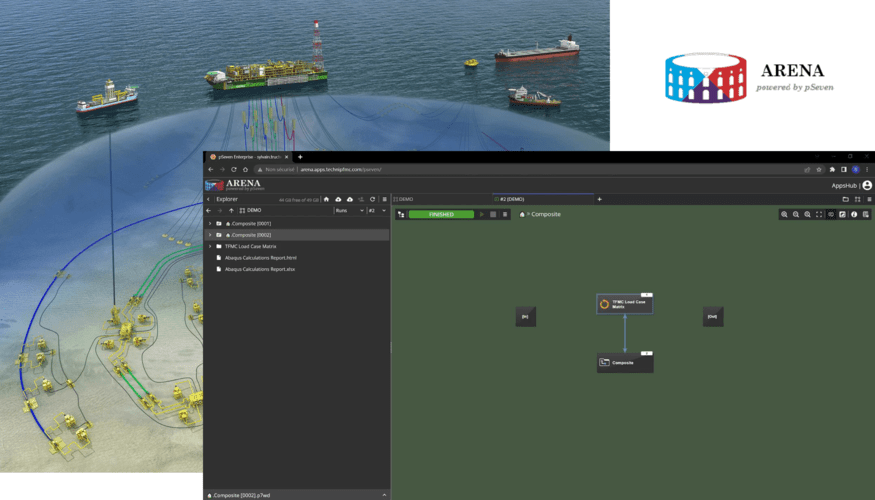The width and height of the screenshot is (875, 500).
Task: Click the cloud upload icon in Explorer
Action: pos(338,199)
